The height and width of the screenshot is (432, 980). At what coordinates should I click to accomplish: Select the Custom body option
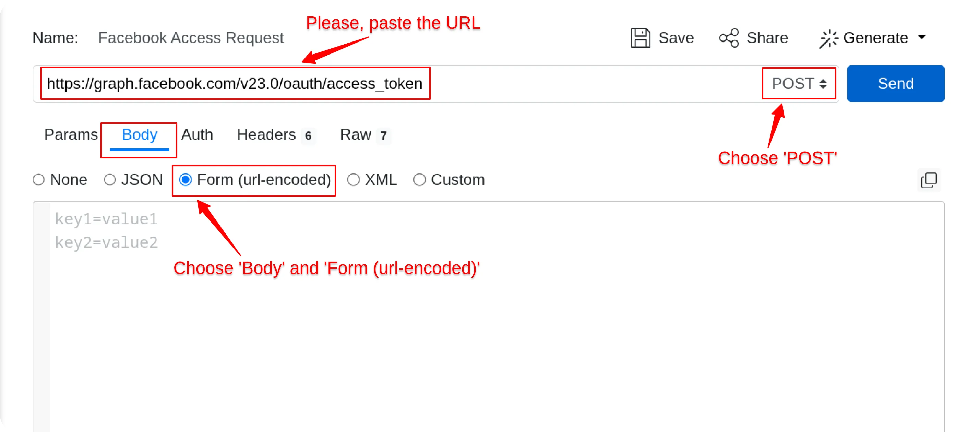[420, 180]
